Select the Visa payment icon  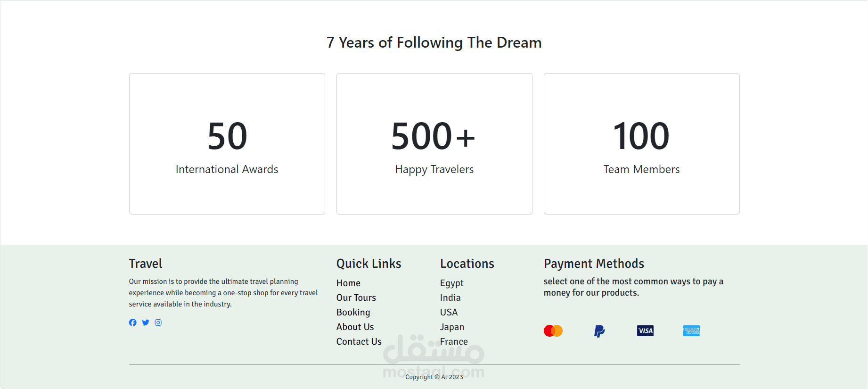645,331
